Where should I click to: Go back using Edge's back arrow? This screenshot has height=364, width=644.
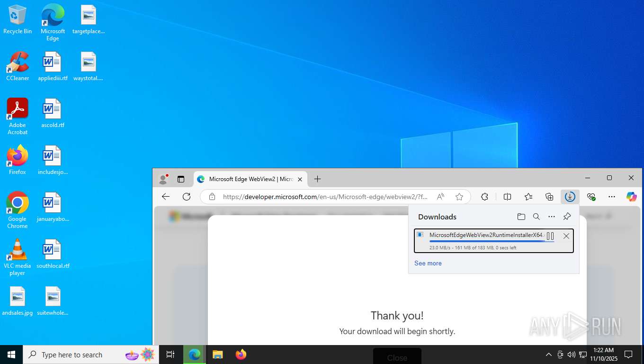(x=165, y=196)
